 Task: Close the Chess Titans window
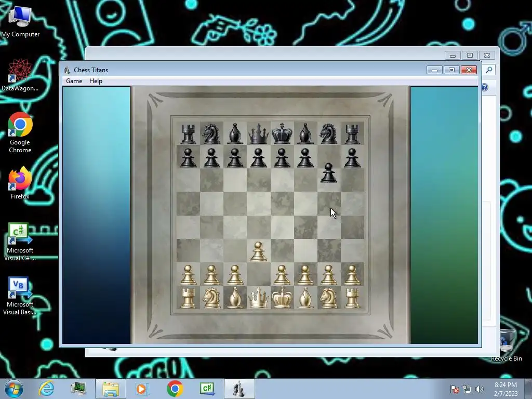coord(469,70)
